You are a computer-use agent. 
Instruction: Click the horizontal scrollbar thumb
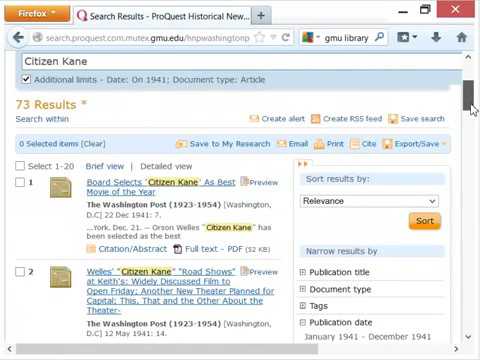click(x=167, y=349)
